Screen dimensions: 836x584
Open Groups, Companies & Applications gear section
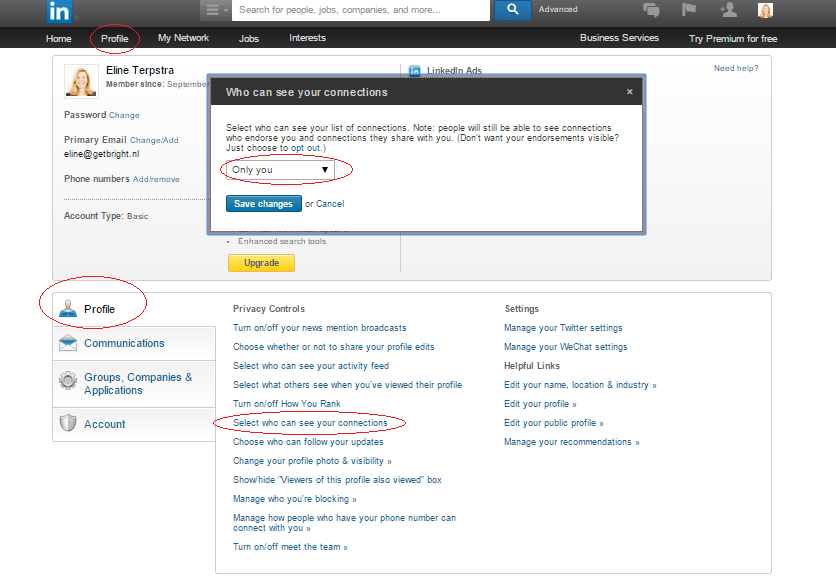[x=137, y=384]
